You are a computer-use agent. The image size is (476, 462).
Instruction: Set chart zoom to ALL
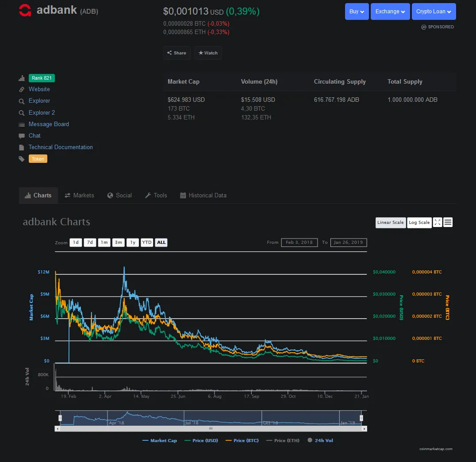(161, 243)
